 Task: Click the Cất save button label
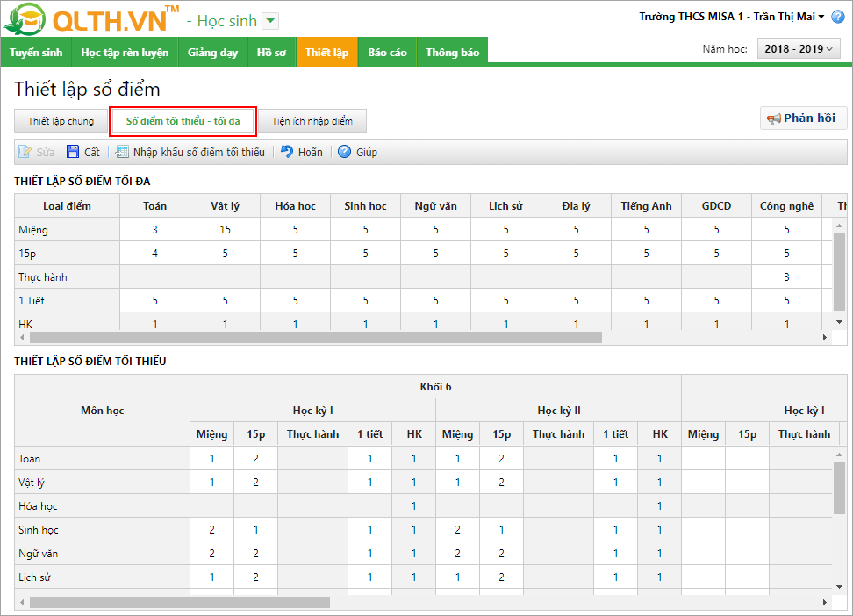click(x=92, y=152)
